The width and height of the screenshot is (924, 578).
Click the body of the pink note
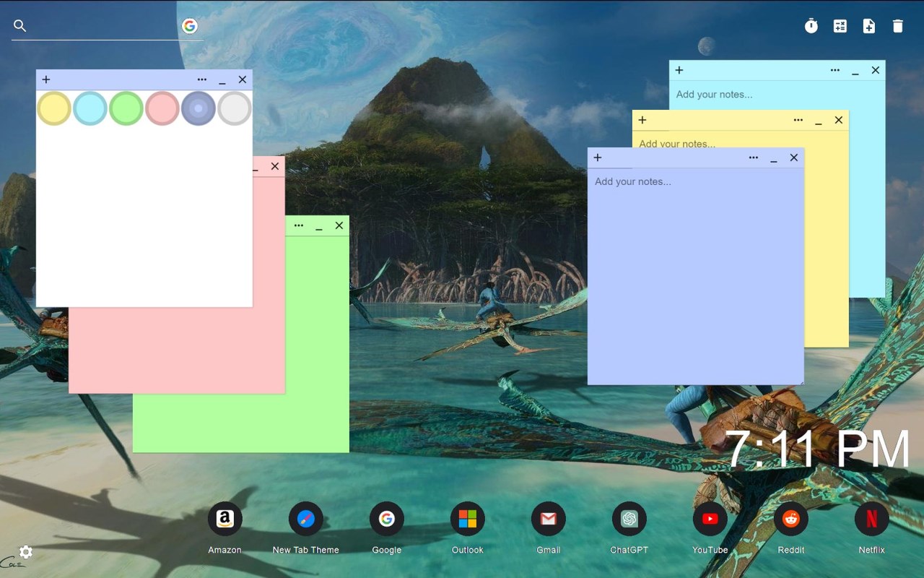click(x=177, y=350)
